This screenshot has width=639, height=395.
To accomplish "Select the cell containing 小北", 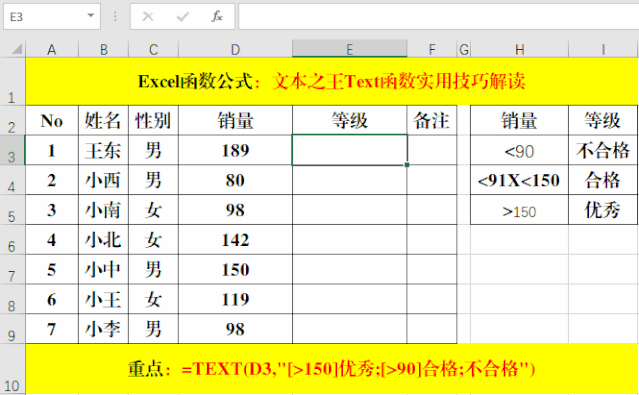I will click(x=104, y=240).
